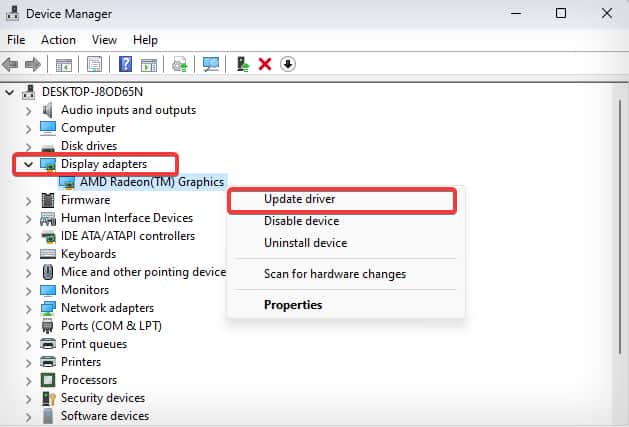Click the down-arrow Disable device toolbar icon
The height and width of the screenshot is (427, 629).
(288, 64)
